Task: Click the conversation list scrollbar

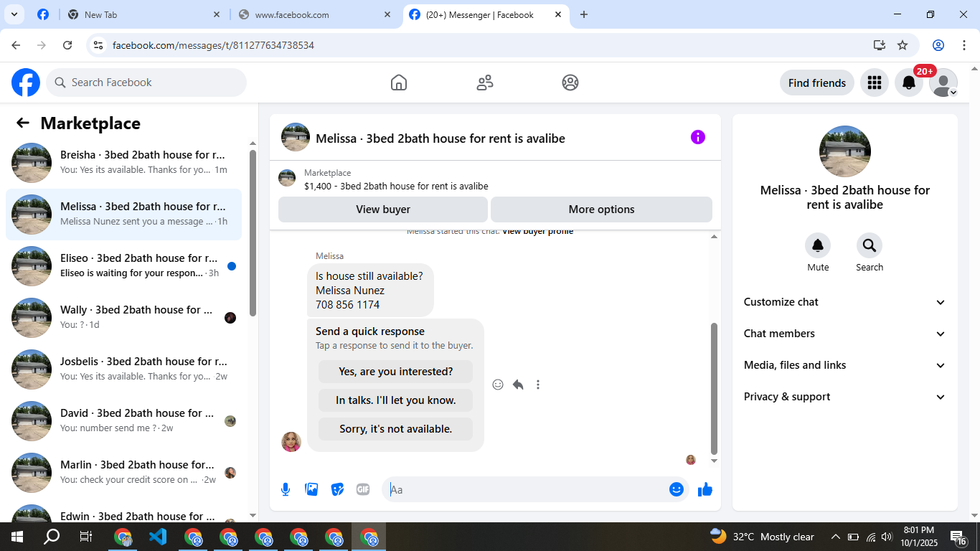Action: click(253, 232)
